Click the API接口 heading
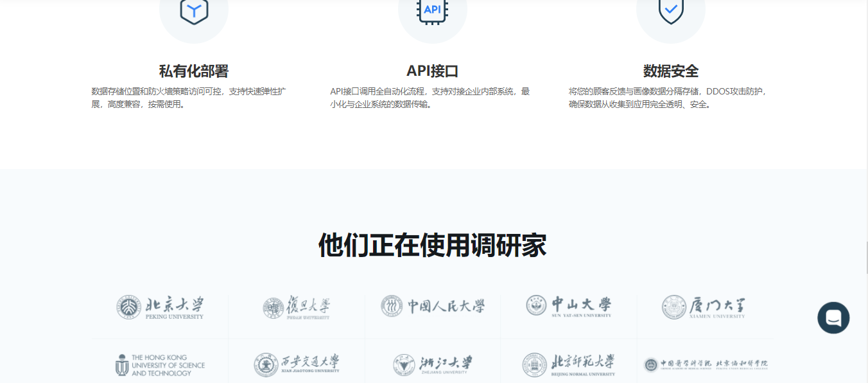The image size is (868, 383). (x=433, y=71)
